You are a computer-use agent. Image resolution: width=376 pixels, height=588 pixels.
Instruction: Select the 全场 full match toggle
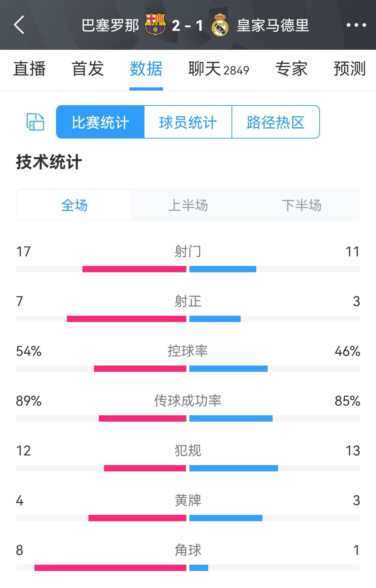point(75,205)
